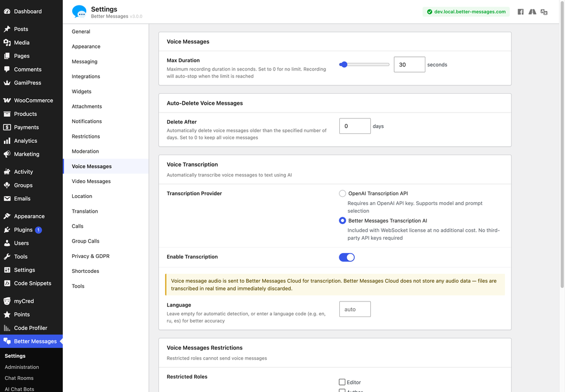Open Appearance tab in Better Messages settings
The height and width of the screenshot is (392, 565).
point(105,46)
